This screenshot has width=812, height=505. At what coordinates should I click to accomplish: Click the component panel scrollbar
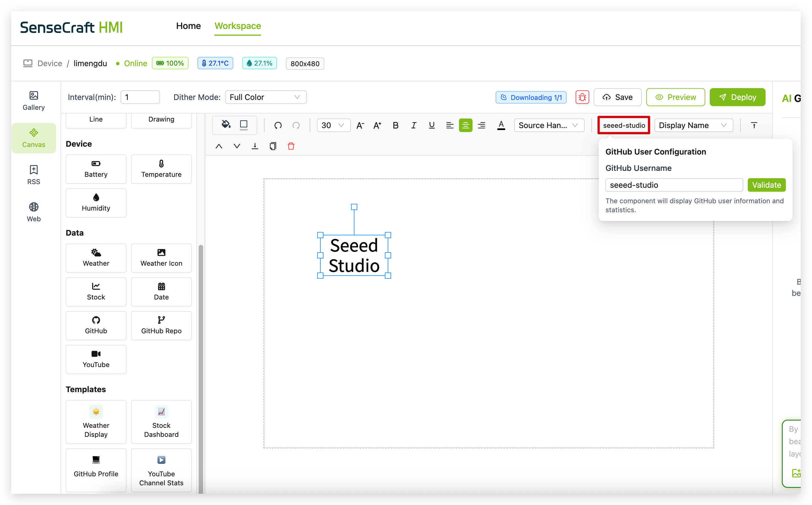pos(201,369)
